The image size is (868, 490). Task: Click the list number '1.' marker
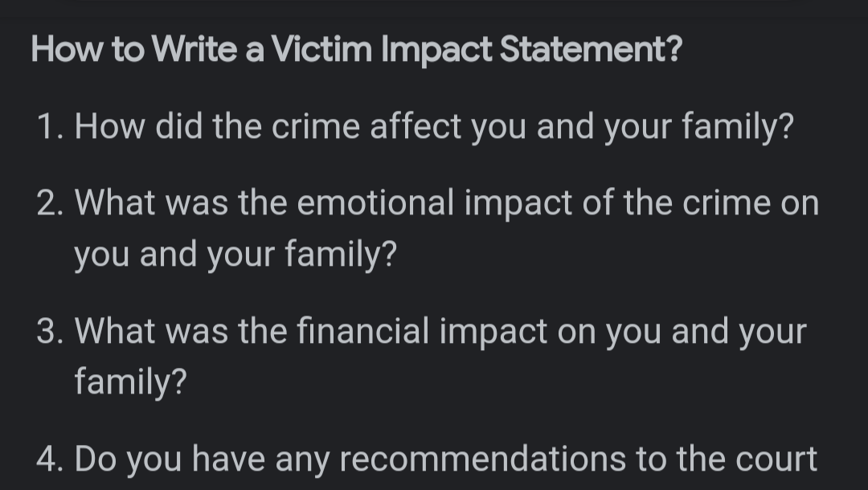[51, 127]
